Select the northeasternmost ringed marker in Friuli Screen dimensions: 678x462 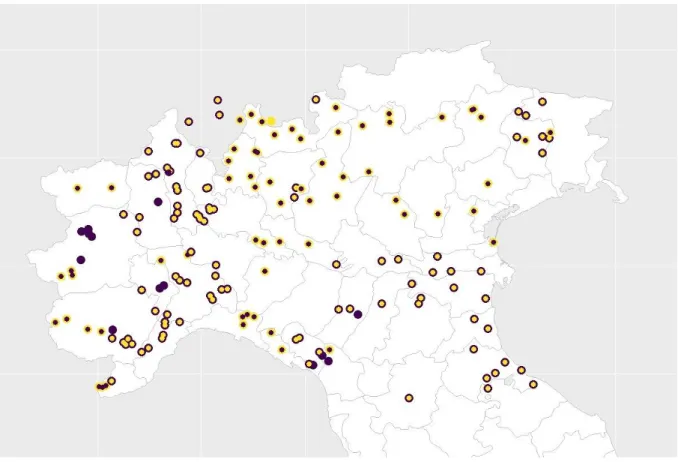pyautogui.click(x=542, y=102)
